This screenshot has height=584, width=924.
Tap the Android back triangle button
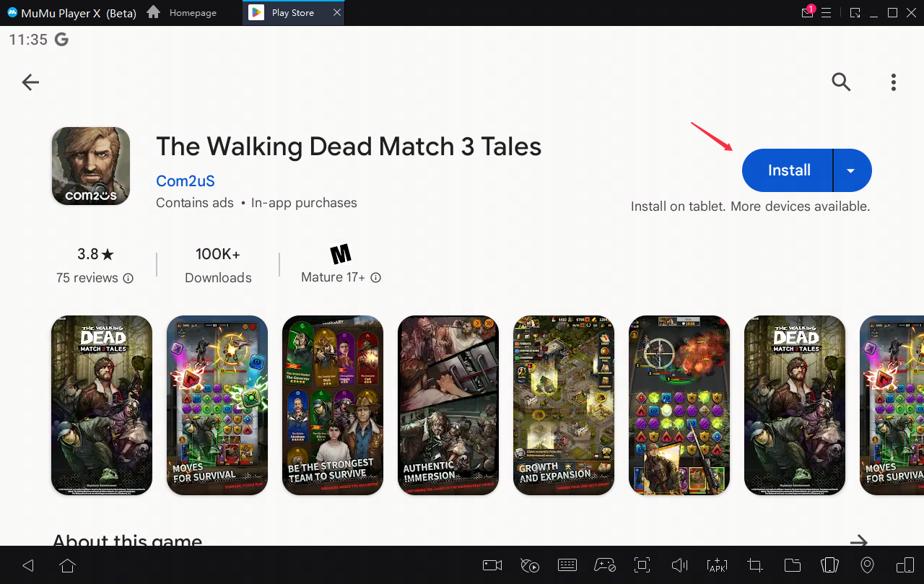(x=28, y=565)
